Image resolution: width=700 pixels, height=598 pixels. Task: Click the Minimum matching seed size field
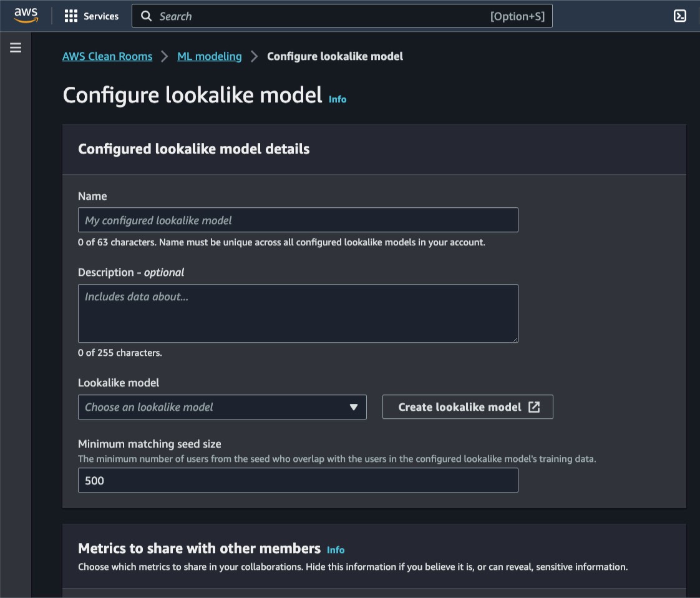point(298,480)
